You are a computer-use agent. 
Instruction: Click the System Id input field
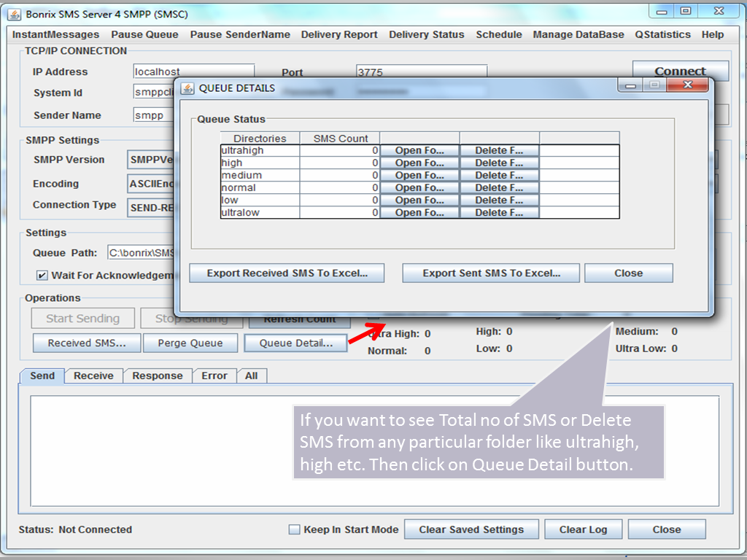154,92
